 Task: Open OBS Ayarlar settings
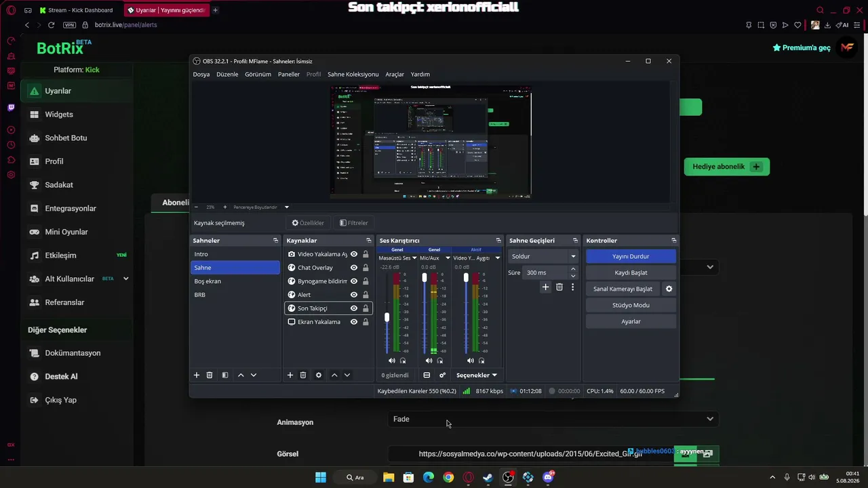click(x=631, y=321)
